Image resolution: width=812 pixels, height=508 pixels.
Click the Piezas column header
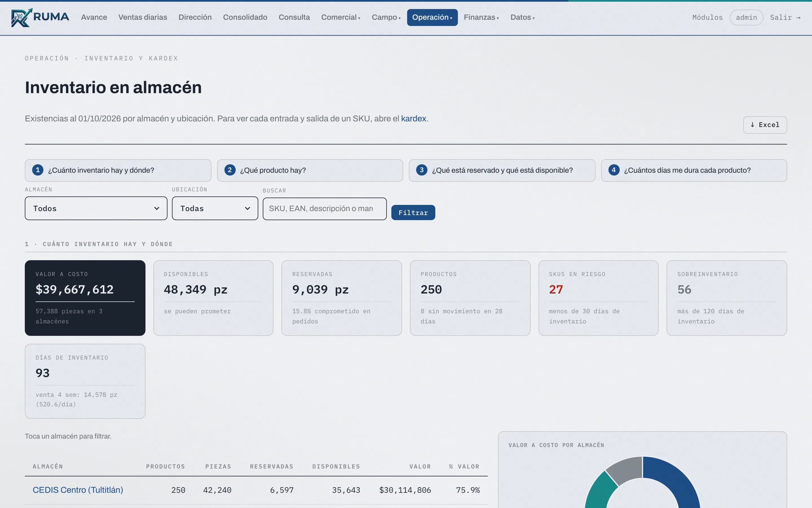218,466
